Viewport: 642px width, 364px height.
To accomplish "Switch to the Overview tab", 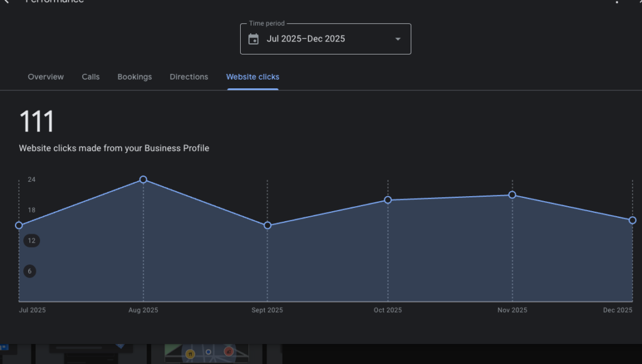I will (46, 77).
